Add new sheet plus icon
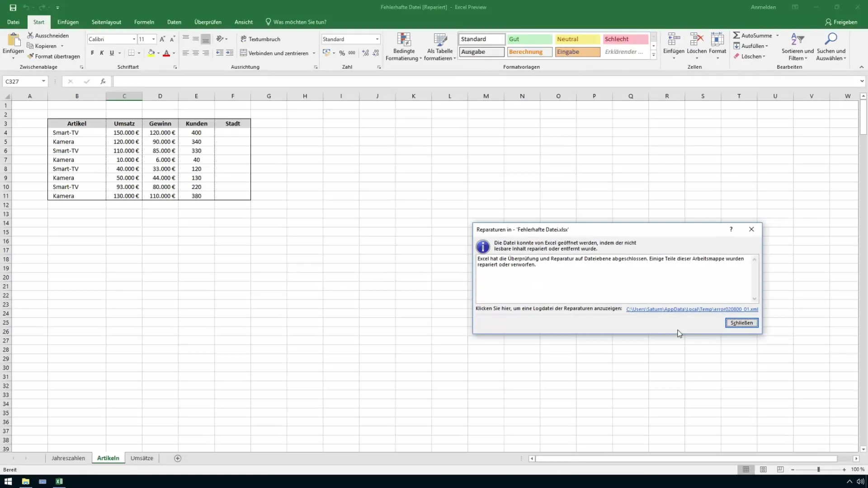This screenshot has width=868, height=488. point(178,458)
